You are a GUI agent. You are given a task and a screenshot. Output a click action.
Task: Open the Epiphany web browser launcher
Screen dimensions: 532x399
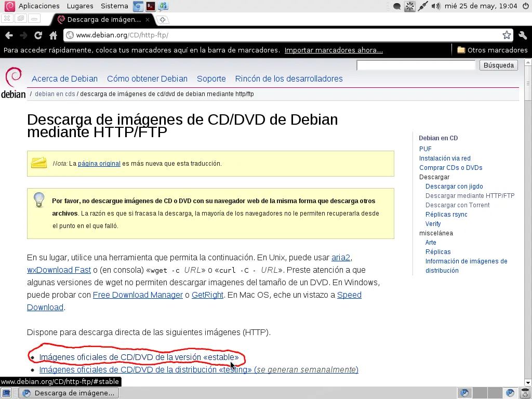tap(137, 6)
